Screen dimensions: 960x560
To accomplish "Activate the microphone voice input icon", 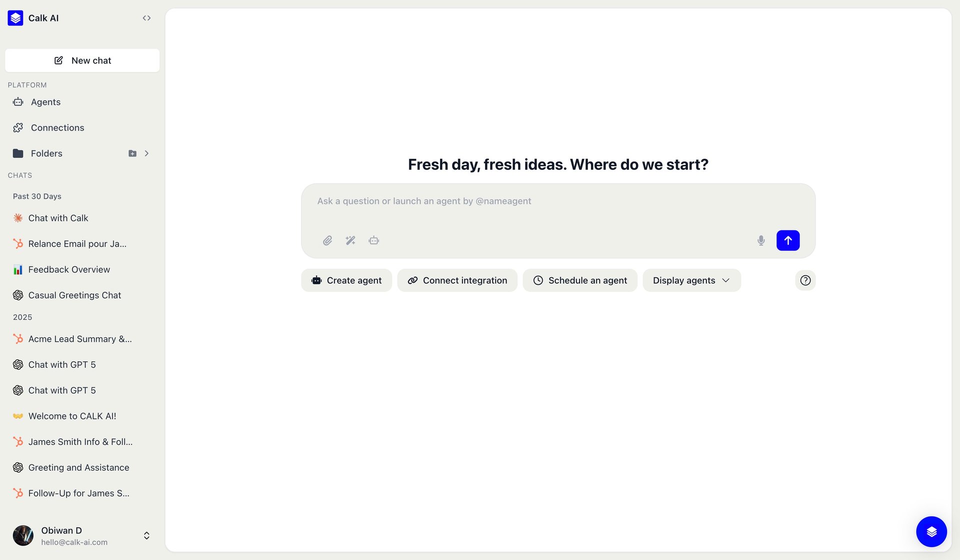I will [x=761, y=240].
